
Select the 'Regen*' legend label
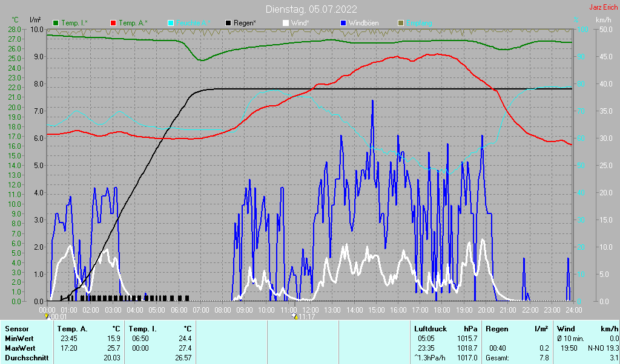point(245,24)
